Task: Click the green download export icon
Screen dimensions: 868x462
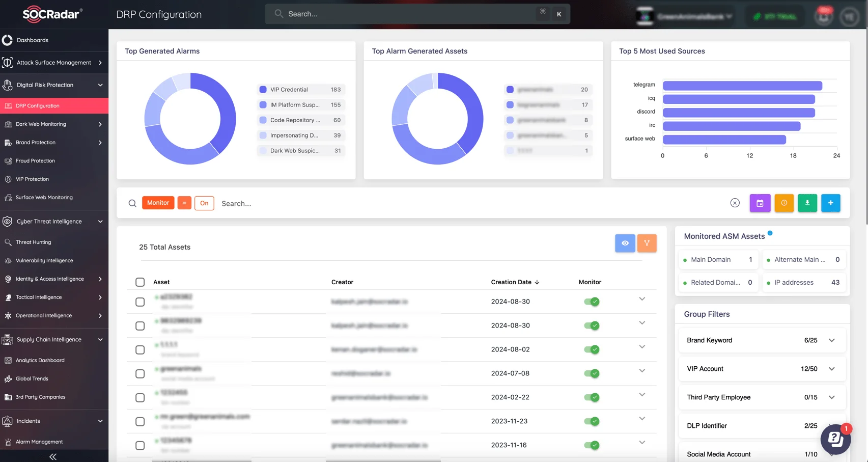Action: pyautogui.click(x=807, y=203)
